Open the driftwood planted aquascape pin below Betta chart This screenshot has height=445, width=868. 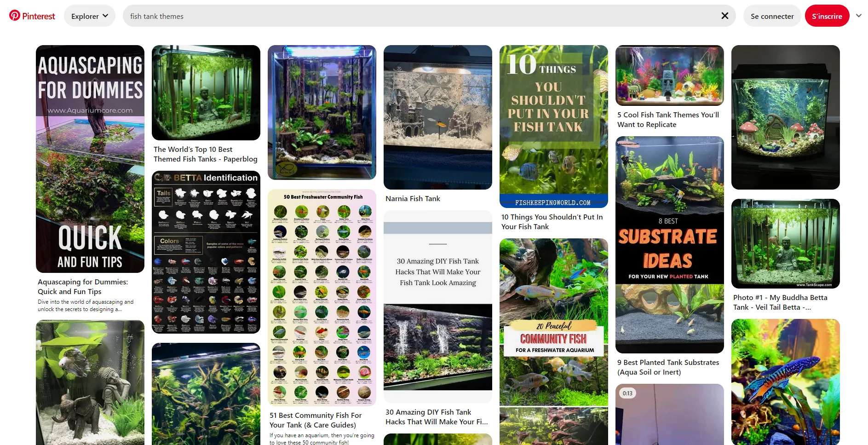point(206,394)
